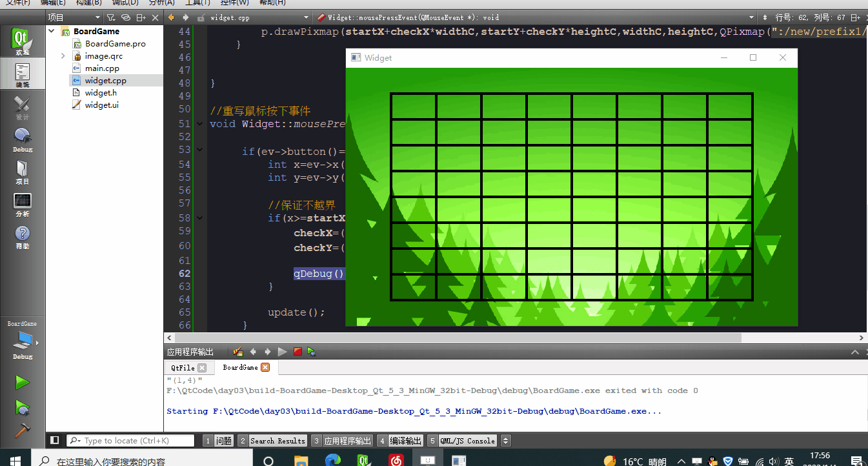Image resolution: width=868 pixels, height=466 pixels.
Task: Open the project tree filter options
Action: pyautogui.click(x=111, y=17)
